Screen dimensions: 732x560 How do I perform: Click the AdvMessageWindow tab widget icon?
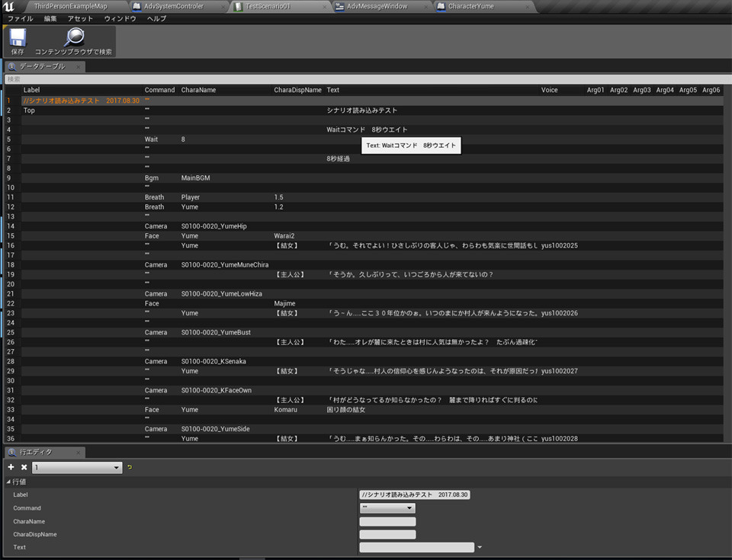tap(339, 7)
